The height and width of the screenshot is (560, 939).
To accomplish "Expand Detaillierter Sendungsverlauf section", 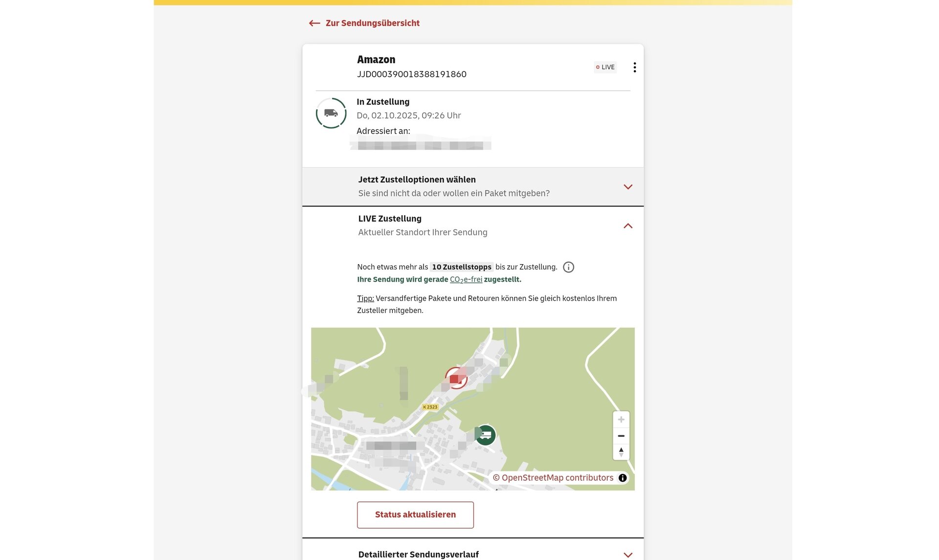I will pyautogui.click(x=628, y=555).
